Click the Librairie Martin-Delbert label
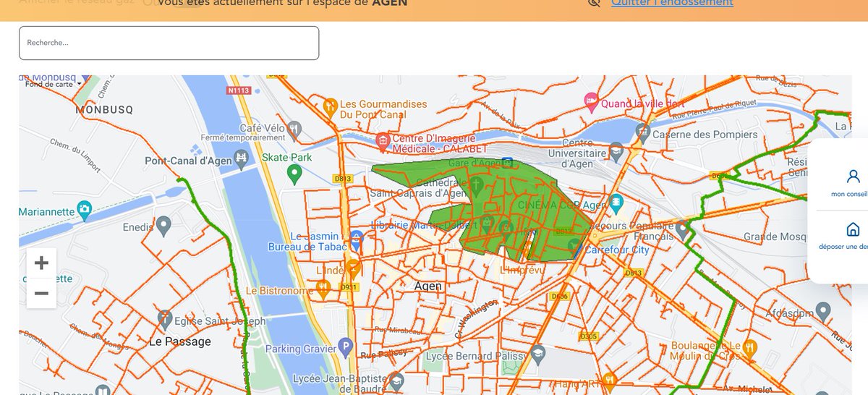This screenshot has width=868, height=395. (422, 225)
